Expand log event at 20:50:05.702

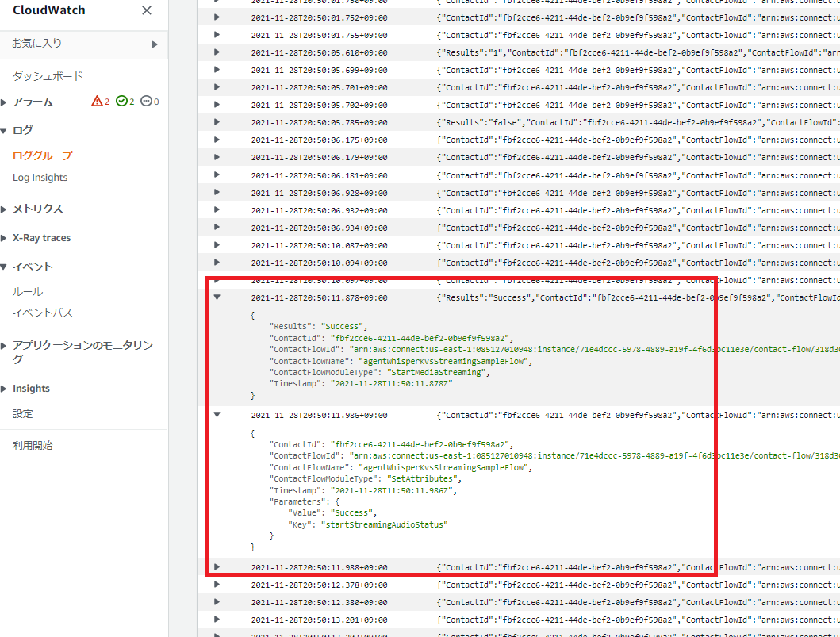(x=217, y=105)
